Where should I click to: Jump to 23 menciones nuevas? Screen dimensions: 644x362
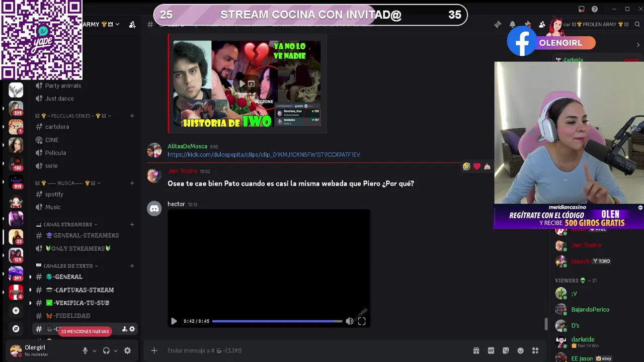click(85, 331)
